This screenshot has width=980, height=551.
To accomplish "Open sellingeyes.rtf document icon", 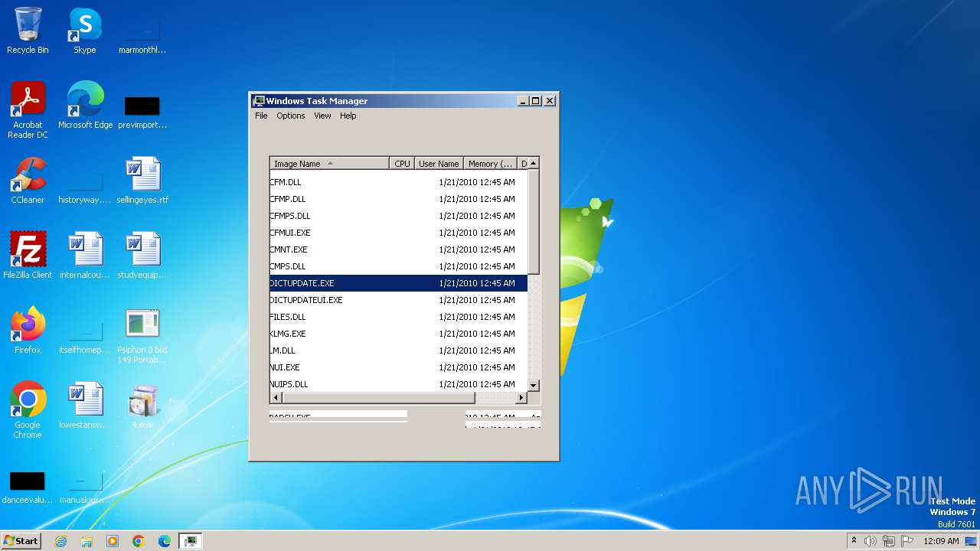I will point(142,181).
